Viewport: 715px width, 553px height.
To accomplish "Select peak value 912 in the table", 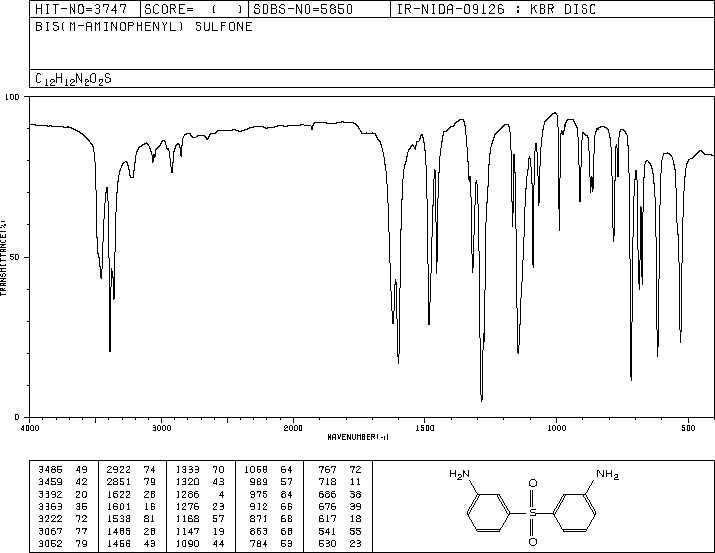I will coord(259,506).
